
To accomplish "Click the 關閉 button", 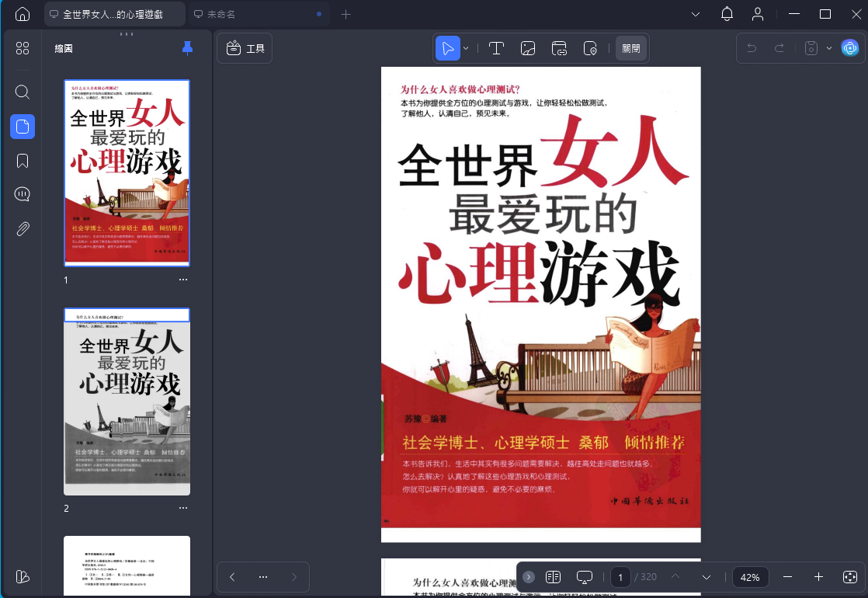I will click(631, 48).
